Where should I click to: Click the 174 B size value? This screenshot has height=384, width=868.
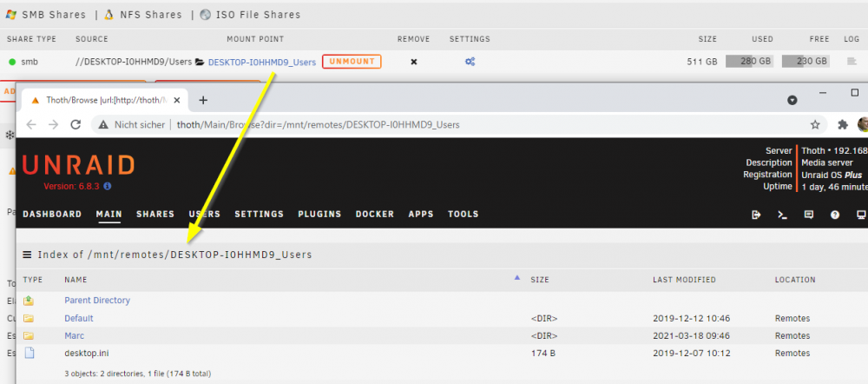[542, 353]
